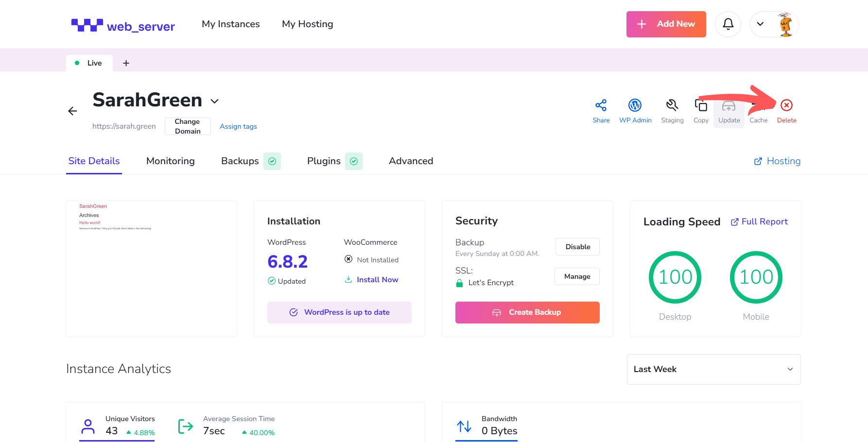Open the Advanced tab
868x442 pixels.
click(x=411, y=161)
